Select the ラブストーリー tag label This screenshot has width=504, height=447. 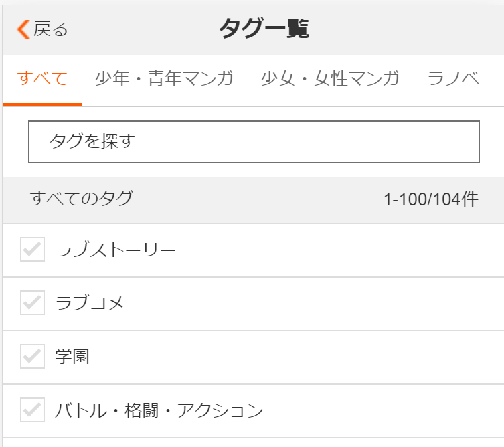(x=116, y=250)
